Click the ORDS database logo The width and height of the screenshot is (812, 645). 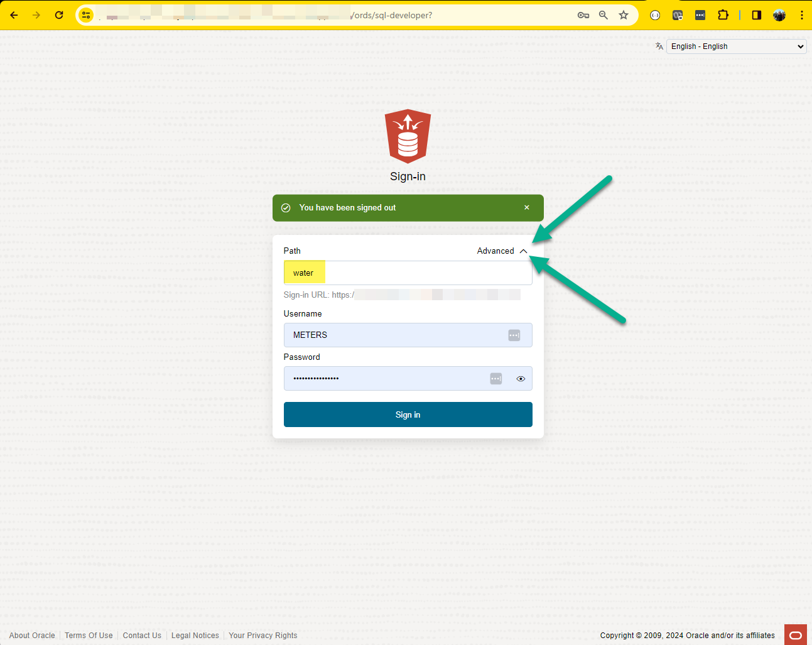(x=408, y=136)
